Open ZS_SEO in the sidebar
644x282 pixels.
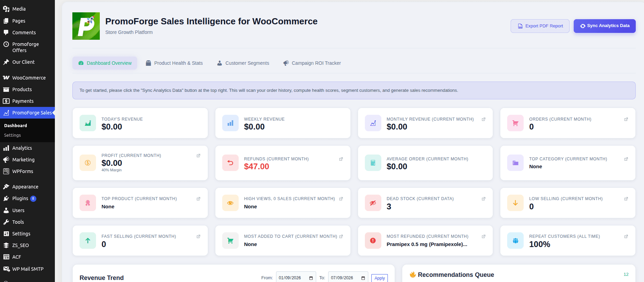point(27,245)
